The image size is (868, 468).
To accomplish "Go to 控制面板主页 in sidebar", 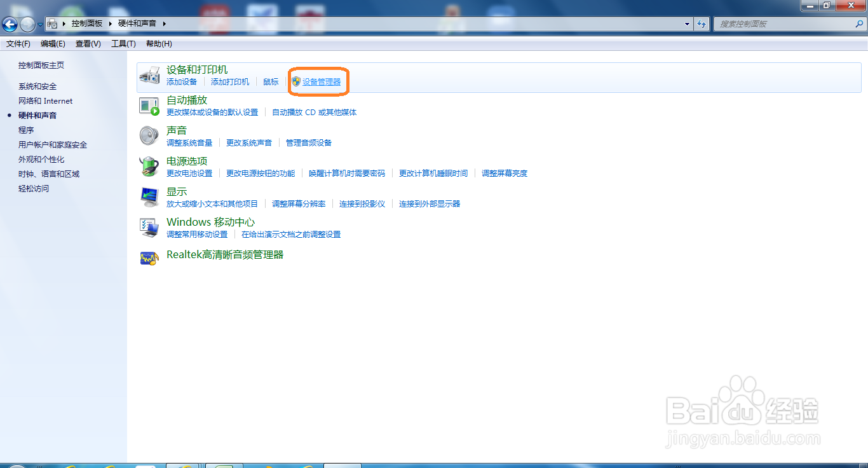I will tap(41, 65).
